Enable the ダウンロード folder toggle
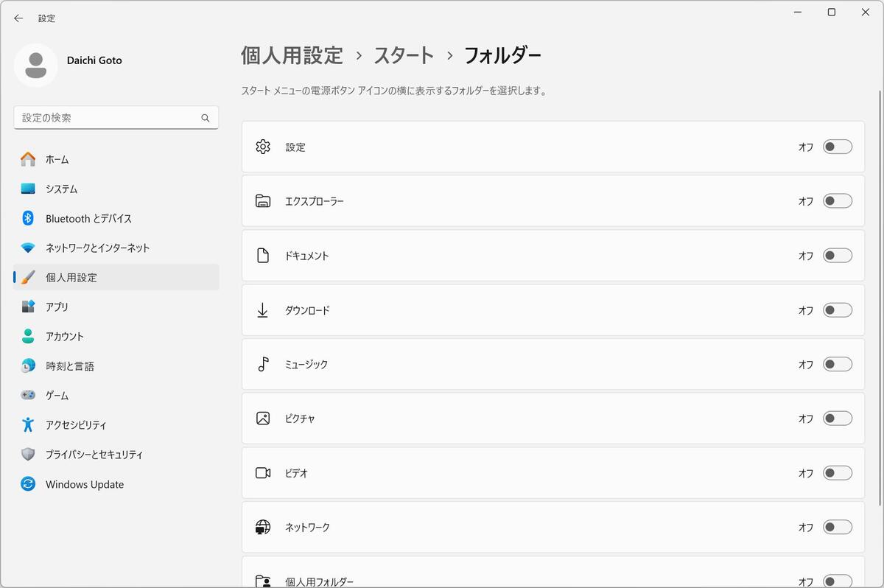 point(838,310)
